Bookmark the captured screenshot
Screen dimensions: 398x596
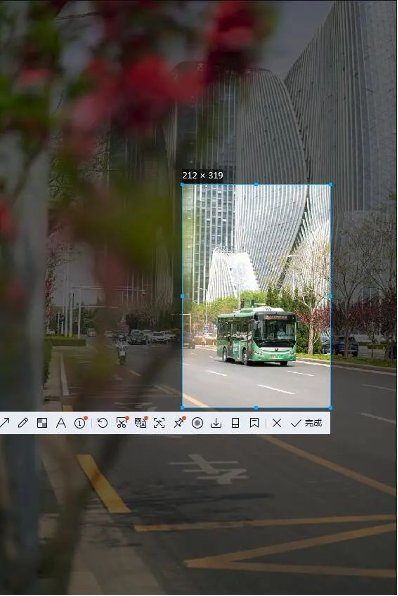click(x=254, y=423)
